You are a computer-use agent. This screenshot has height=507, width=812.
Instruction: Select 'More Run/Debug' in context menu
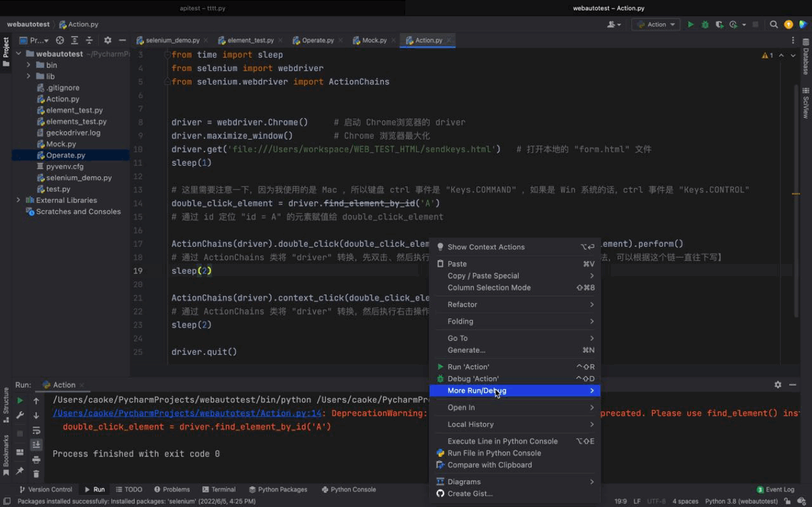[514, 391]
